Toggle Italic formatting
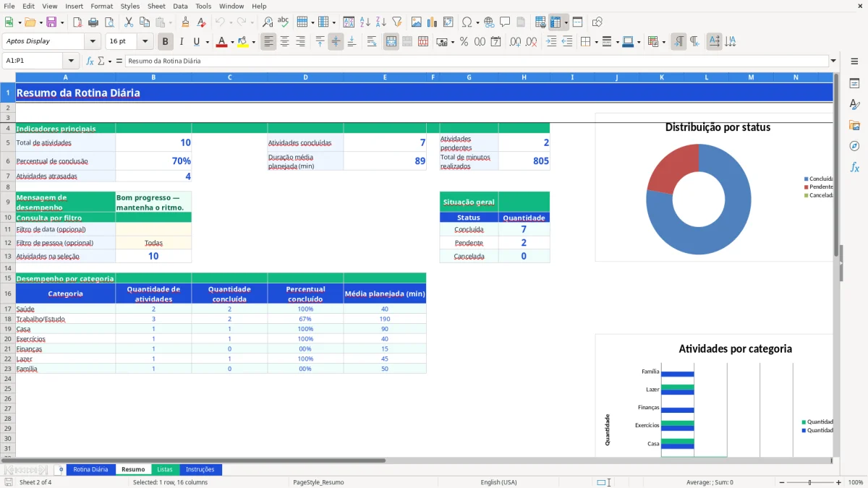 point(182,42)
